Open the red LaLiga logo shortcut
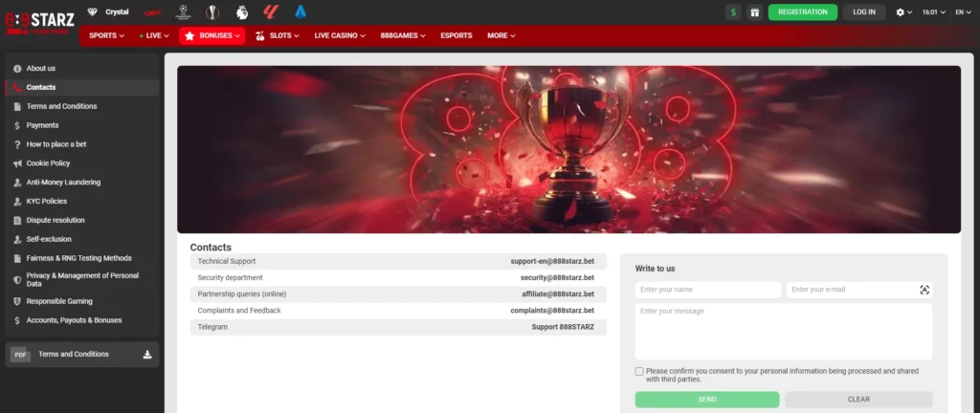The width and height of the screenshot is (980, 413). tap(271, 11)
